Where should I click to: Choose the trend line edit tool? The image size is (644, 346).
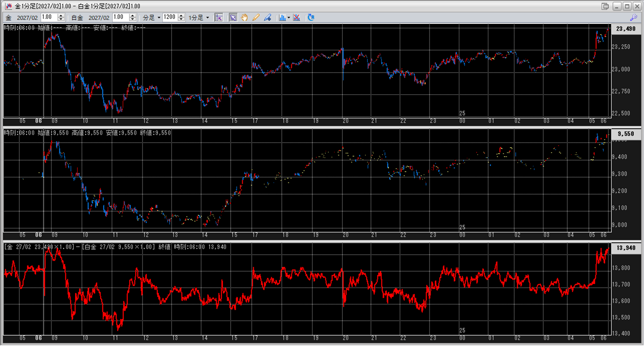tap(267, 18)
